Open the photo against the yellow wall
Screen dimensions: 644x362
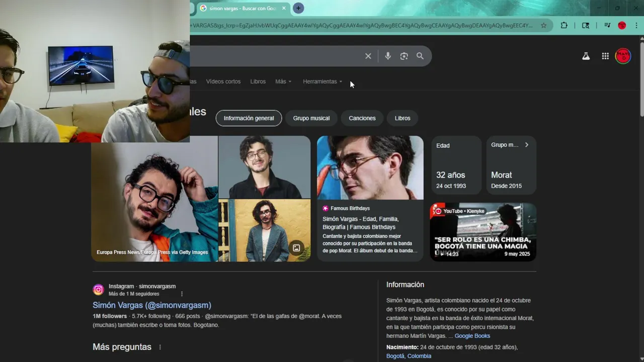(265, 230)
